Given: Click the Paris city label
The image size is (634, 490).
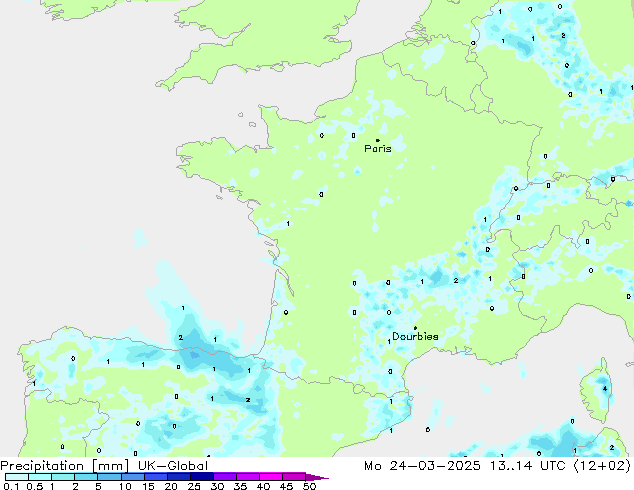Looking at the screenshot, I should click(378, 149).
